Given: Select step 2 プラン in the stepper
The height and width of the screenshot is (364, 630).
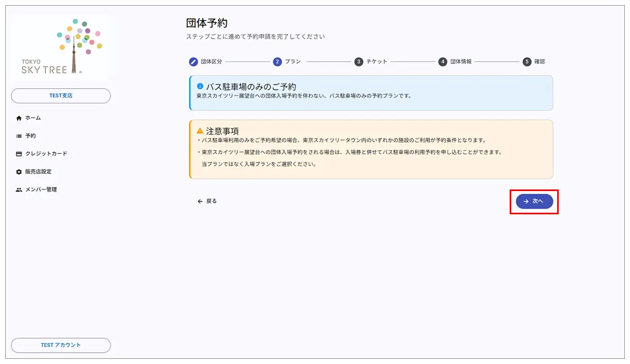Looking at the screenshot, I should [x=277, y=61].
